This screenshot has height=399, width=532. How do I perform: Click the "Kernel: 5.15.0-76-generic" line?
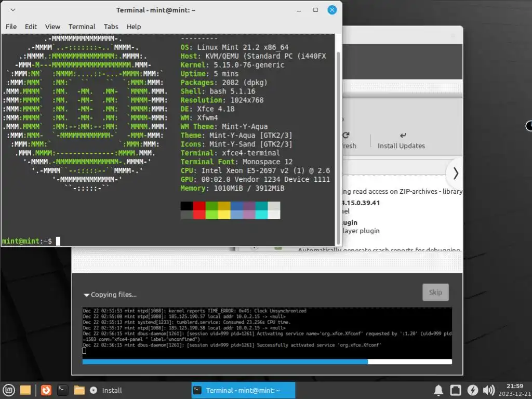tap(232, 65)
